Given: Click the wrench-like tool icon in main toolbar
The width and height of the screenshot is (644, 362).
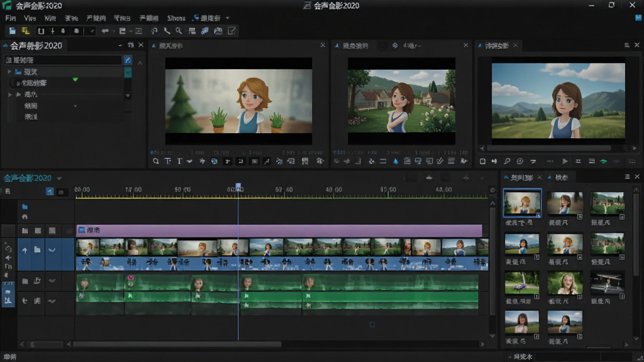Looking at the screenshot, I should click(167, 31).
